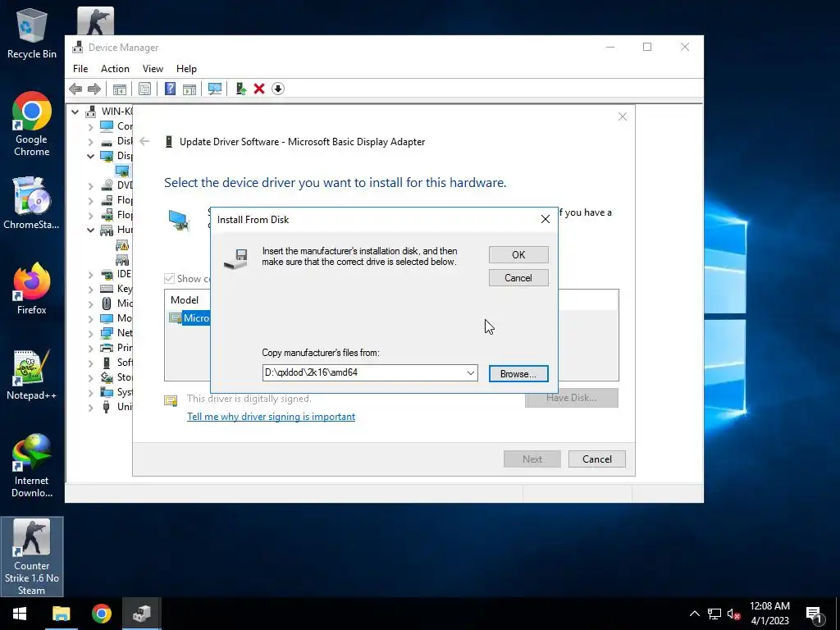
Task: Open Recycle Bin on the desktop
Action: click(32, 33)
